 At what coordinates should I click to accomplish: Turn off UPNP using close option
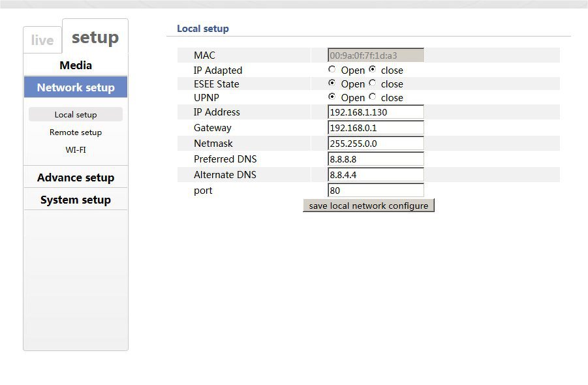point(373,97)
